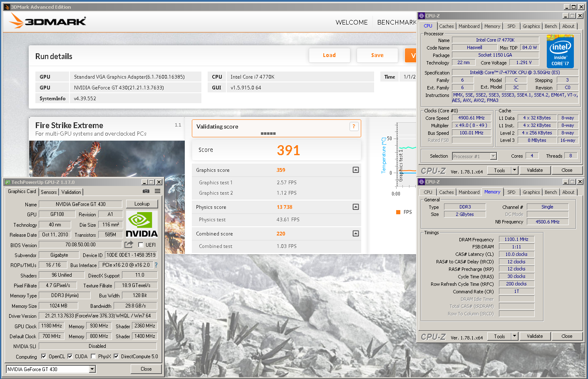This screenshot has width=588, height=379.
Task: Toggle the DirectCompute 5.0 checkbox
Action: 116,356
